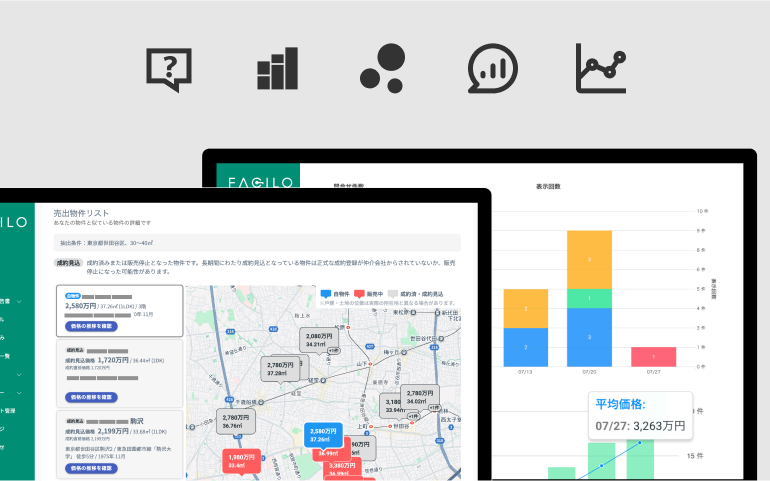Click 価格の推移を確認 on the 1,720万円 card
This screenshot has width=770, height=481.
tap(91, 397)
